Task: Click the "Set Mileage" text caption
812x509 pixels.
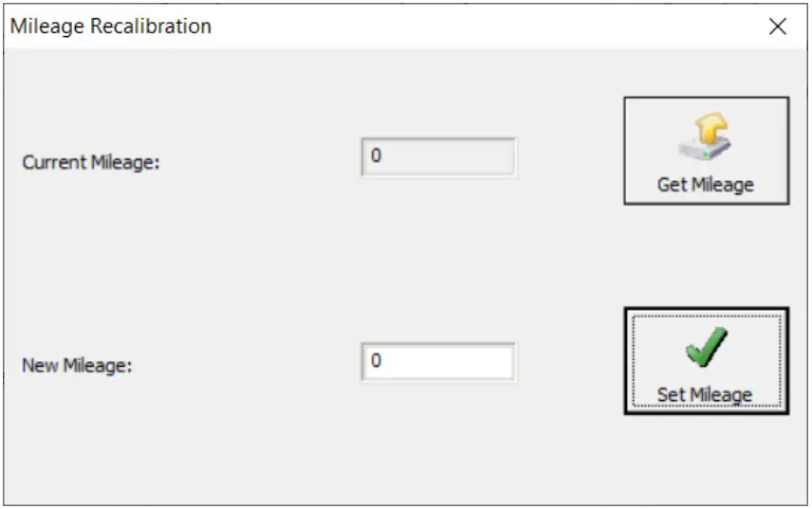Action: 705,394
